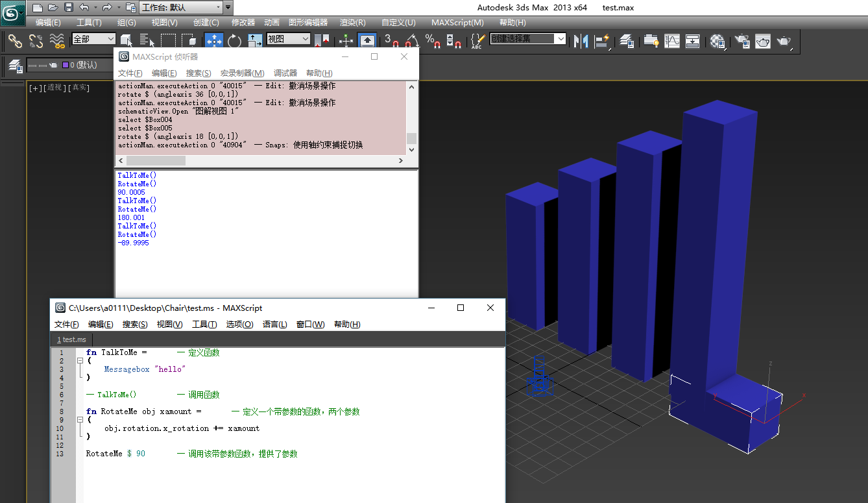This screenshot has height=503, width=868.
Task: Click the Redo arrow icon
Action: click(106, 8)
